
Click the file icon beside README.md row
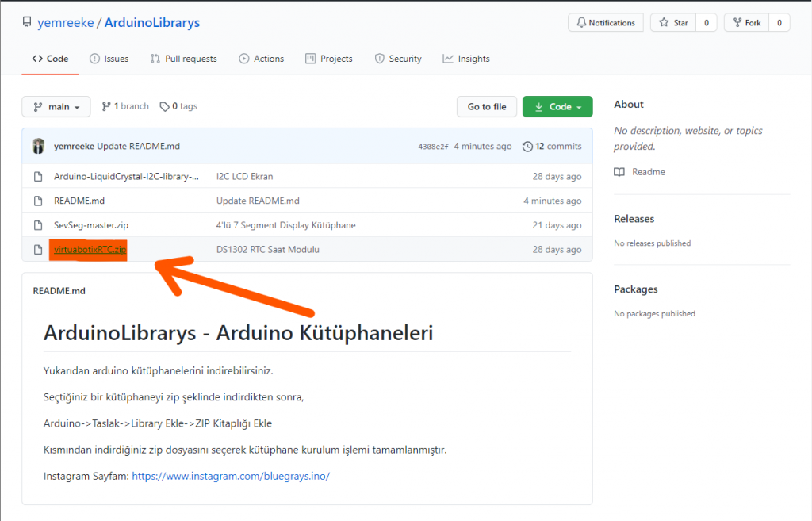38,201
